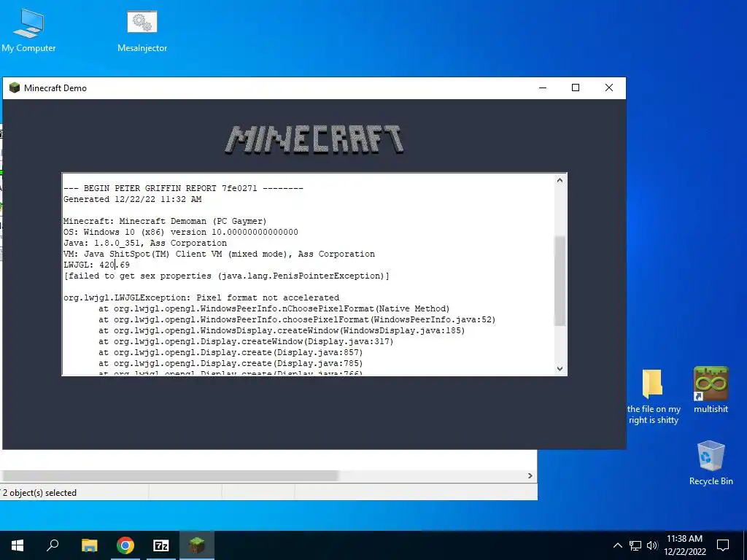
Task: Click the 'Minecraft: Minecraft Demoman' line
Action: pyautogui.click(x=165, y=221)
